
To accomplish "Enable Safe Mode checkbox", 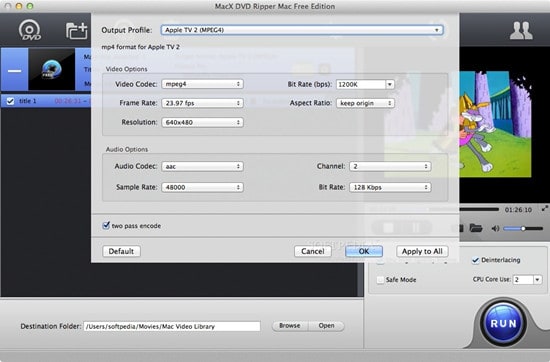I will click(x=380, y=280).
